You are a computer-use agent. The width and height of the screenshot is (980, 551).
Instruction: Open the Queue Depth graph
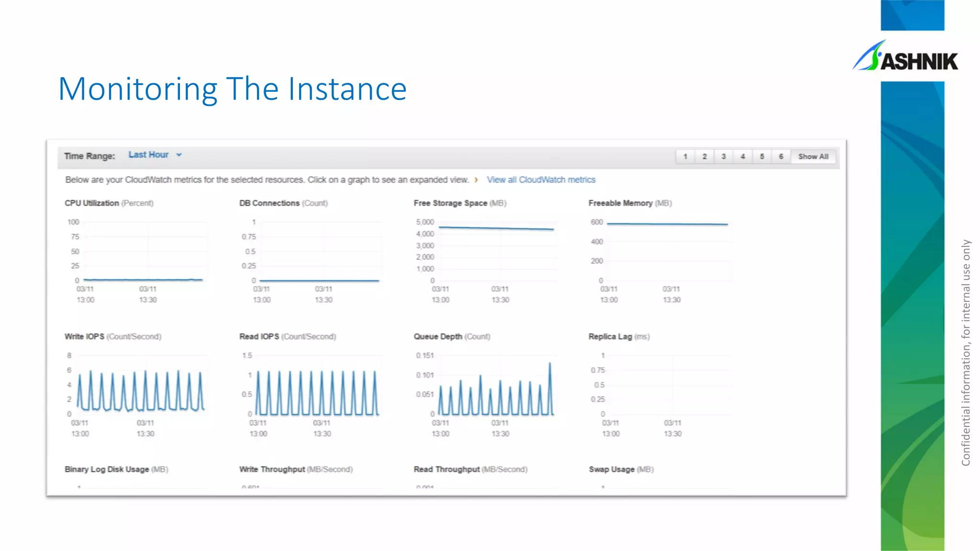pyautogui.click(x=487, y=395)
